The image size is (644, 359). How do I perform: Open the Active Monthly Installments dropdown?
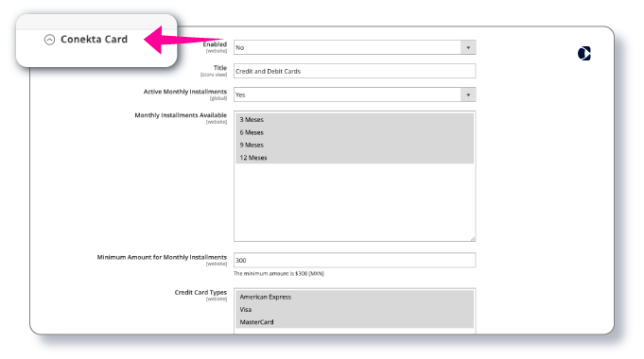coord(355,94)
